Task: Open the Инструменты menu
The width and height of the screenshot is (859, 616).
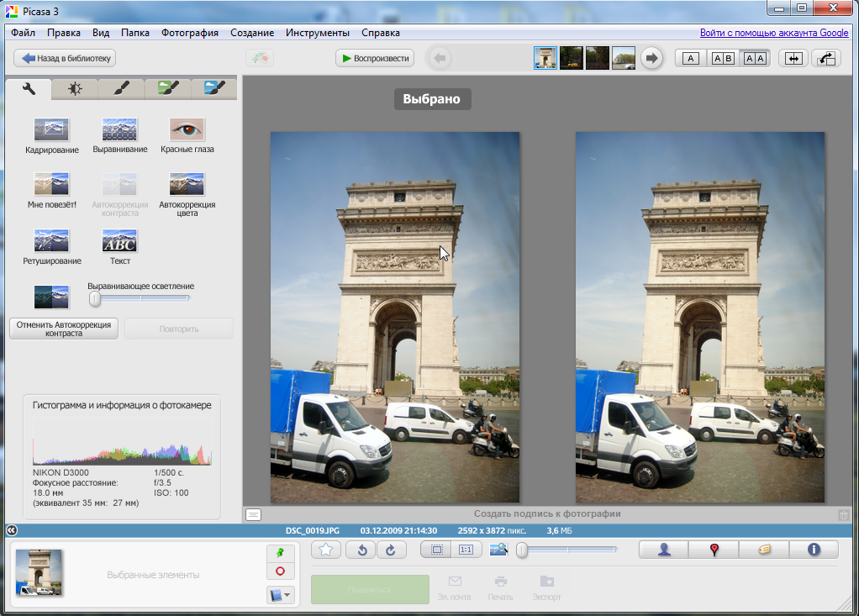Action: point(317,33)
